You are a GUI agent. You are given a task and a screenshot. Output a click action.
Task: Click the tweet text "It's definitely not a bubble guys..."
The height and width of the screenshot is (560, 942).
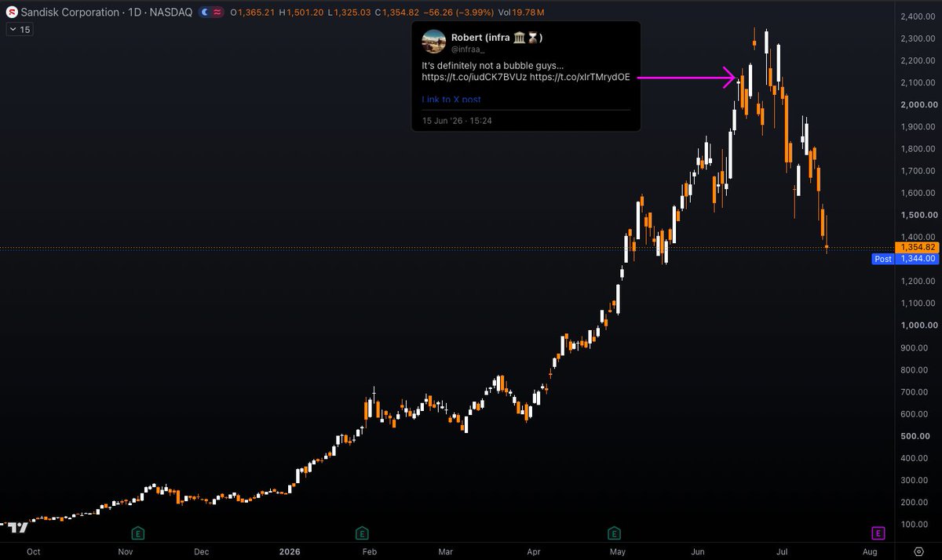pos(493,66)
